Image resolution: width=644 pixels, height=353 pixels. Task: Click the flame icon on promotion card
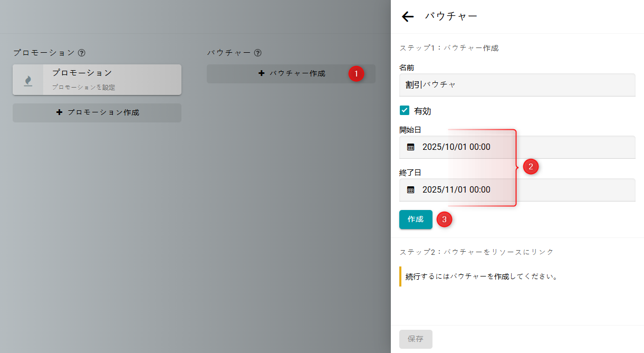click(x=28, y=80)
